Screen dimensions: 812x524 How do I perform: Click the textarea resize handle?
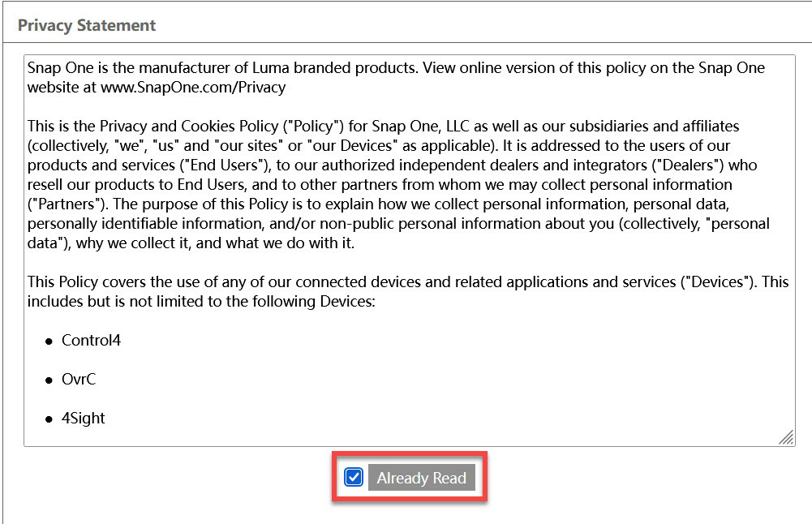[x=786, y=438]
